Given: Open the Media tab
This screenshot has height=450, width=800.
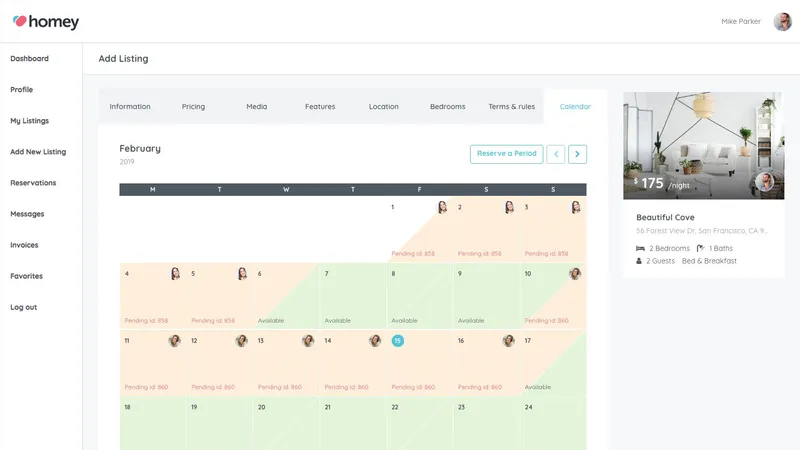Looking at the screenshot, I should (257, 107).
